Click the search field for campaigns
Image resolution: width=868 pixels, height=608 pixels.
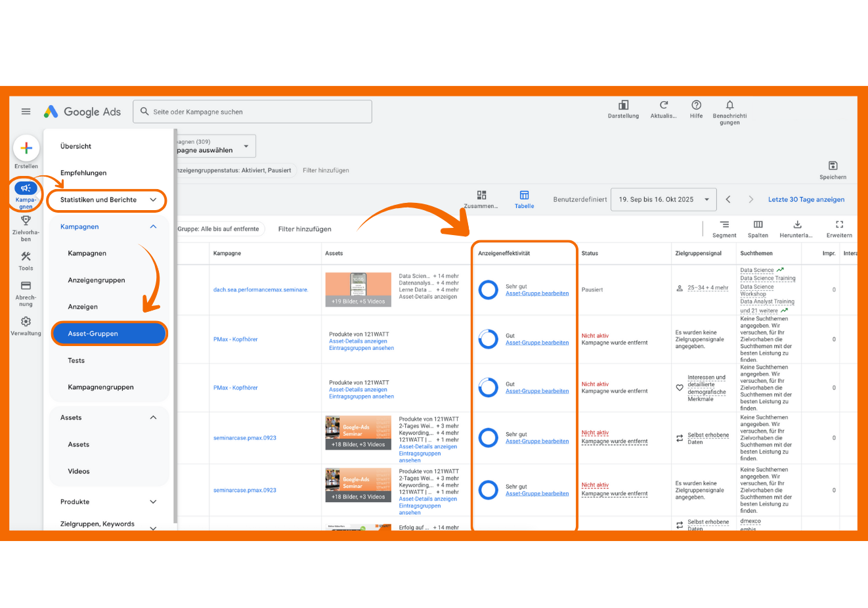click(252, 112)
